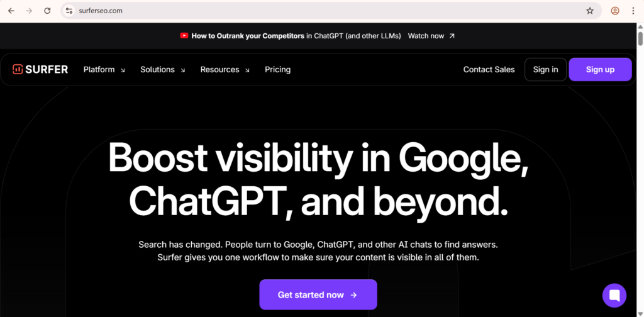
Task: Expand the Solutions dropdown menu
Action: [162, 70]
